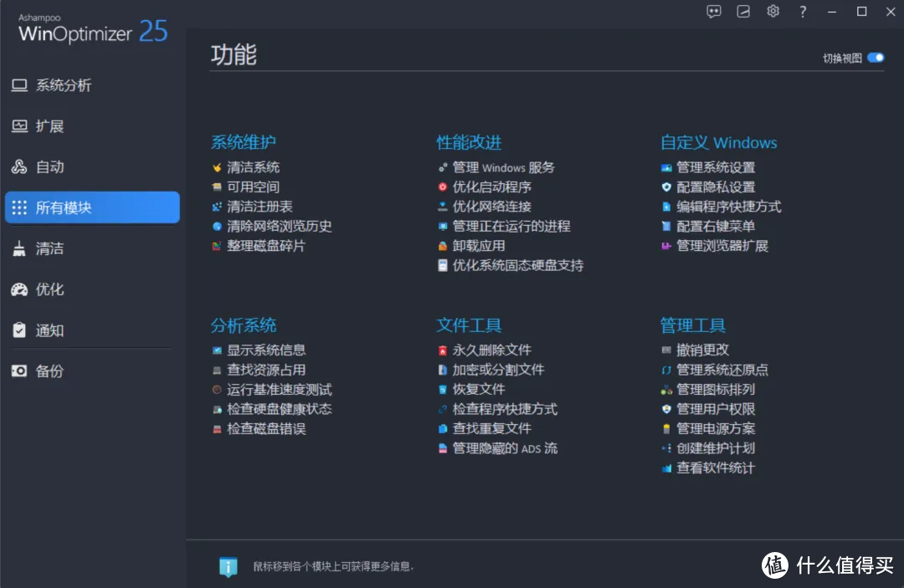Screen dimensions: 904x588
Task: Open 管理图标排列 module
Action: 708,390
